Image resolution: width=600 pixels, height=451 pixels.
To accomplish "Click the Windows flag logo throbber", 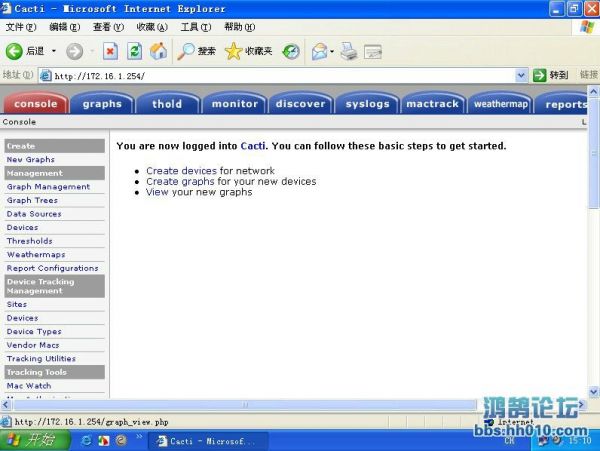I will point(587,27).
